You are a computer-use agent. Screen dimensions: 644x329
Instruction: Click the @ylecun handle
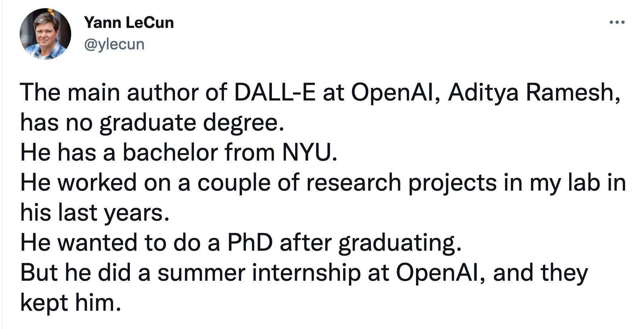[x=114, y=44]
